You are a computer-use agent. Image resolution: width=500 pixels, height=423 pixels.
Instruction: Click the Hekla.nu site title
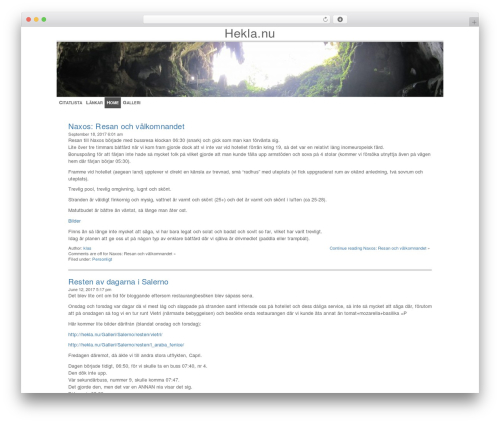click(250, 34)
